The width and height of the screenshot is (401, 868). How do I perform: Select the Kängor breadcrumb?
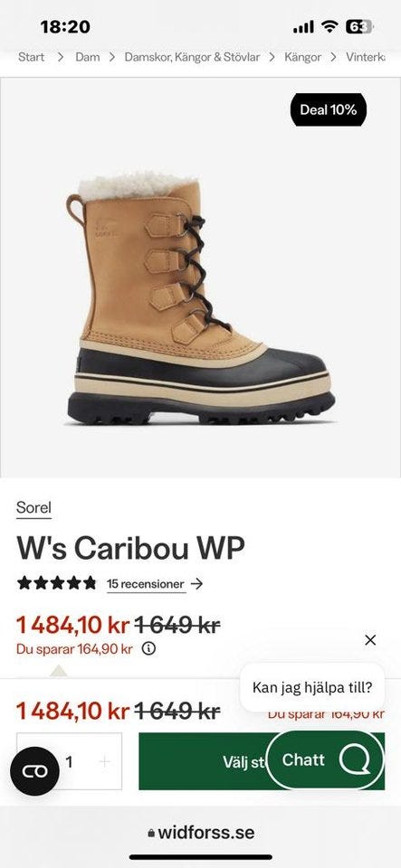[x=302, y=57]
